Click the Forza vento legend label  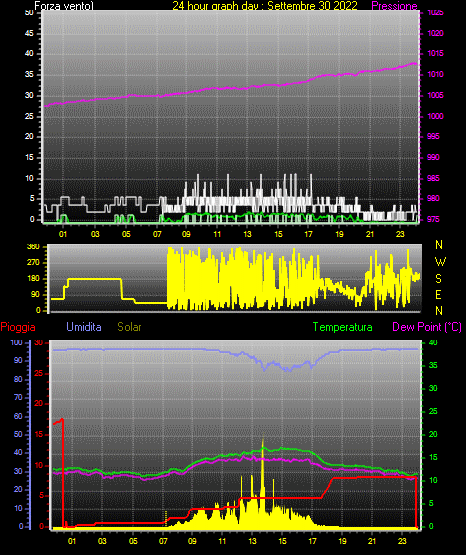click(x=64, y=6)
